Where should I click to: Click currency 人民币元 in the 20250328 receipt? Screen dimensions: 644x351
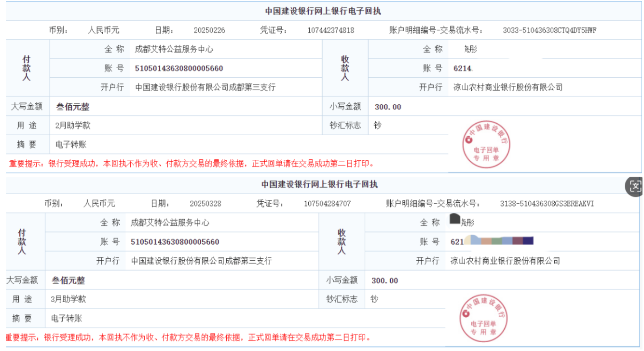[x=99, y=203]
